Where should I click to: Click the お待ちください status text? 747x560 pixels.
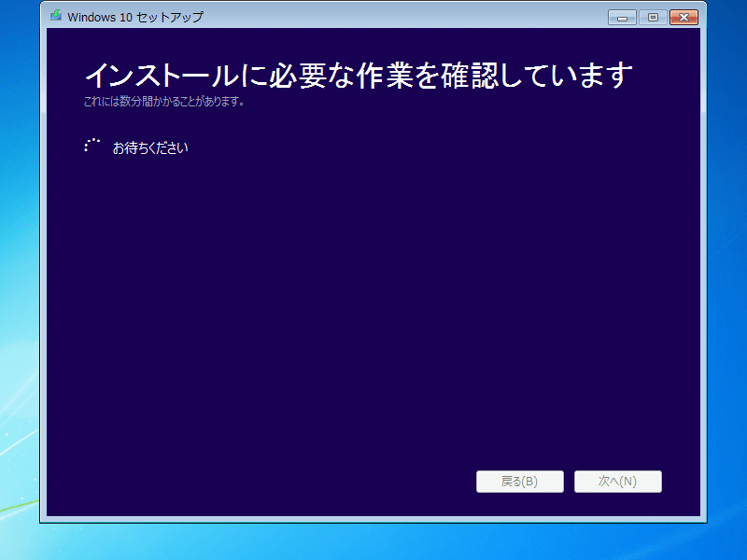150,147
